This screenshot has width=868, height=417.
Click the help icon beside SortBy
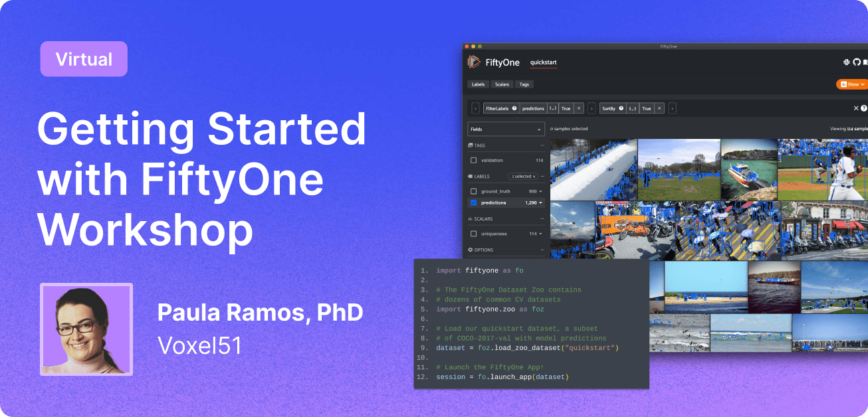pos(621,108)
